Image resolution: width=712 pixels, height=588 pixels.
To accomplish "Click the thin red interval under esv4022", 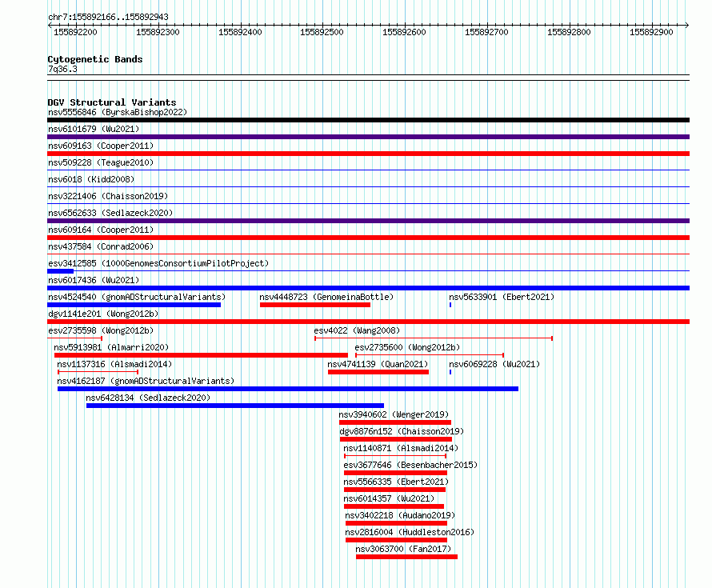I will (x=434, y=338).
